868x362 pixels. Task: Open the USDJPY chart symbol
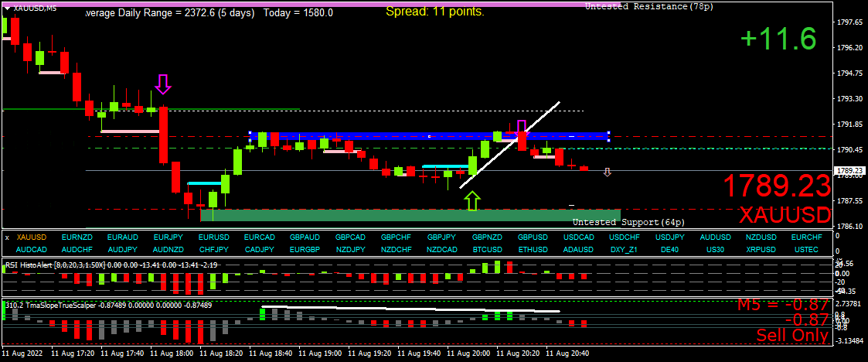click(670, 237)
